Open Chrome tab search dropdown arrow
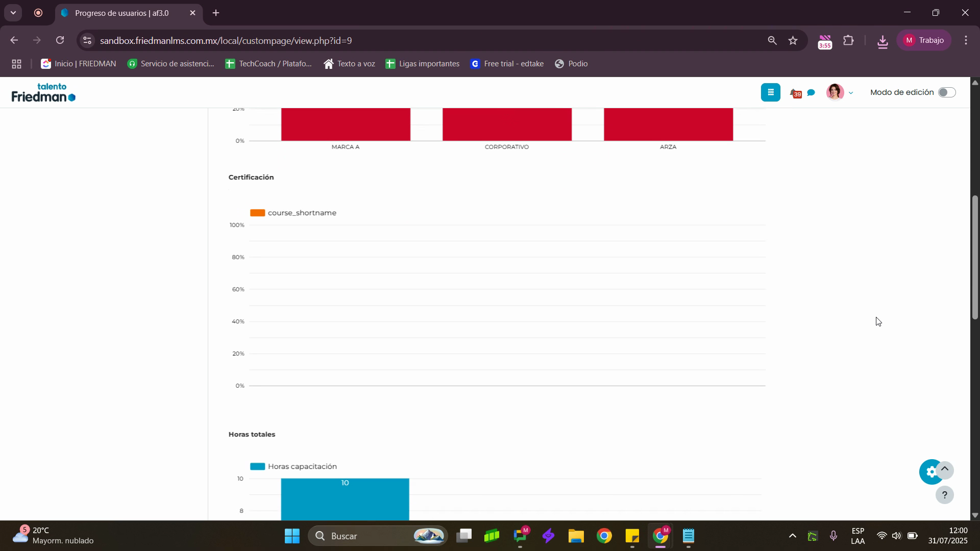This screenshot has height=551, width=980. click(x=13, y=13)
